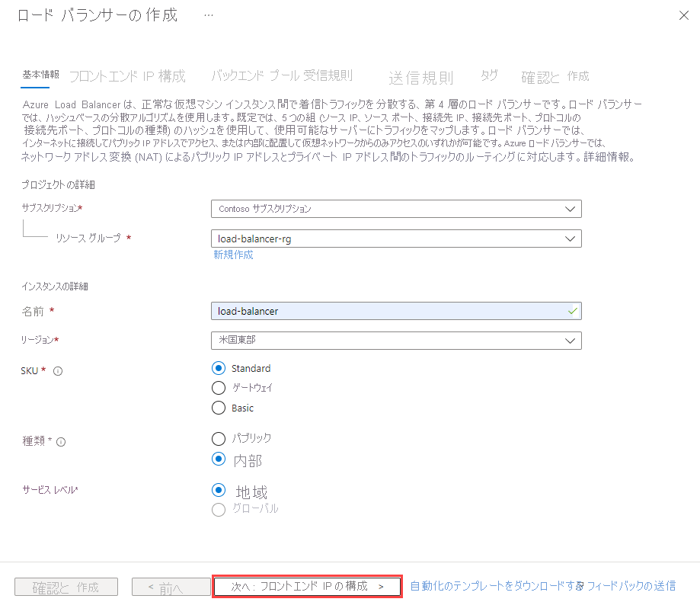Click the 名前 input field load-balancer
Viewport: 700px width, 602px height.
(x=396, y=311)
